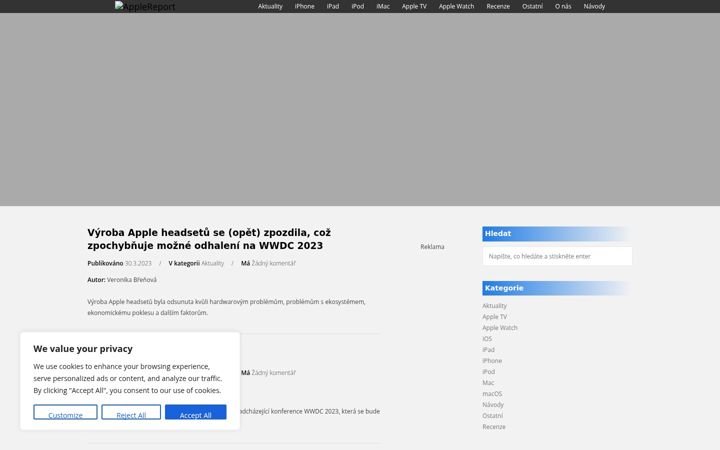Open Mac category in sidebar

click(x=488, y=383)
